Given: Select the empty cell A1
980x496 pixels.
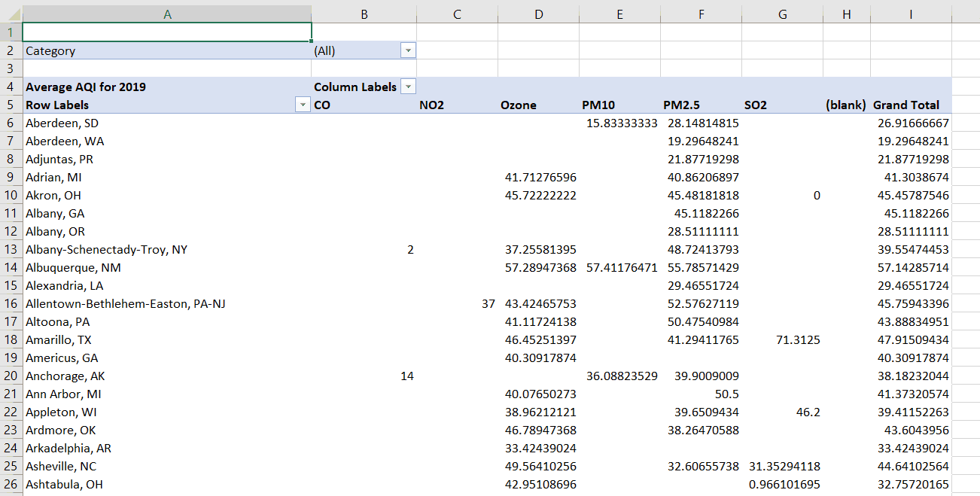Looking at the screenshot, I should point(166,32).
